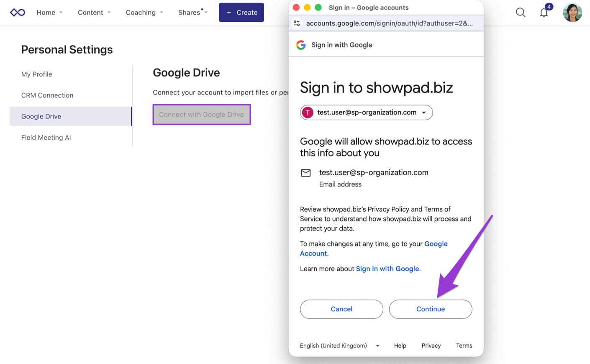
Task: Open the Sign in with Google link
Action: pyautogui.click(x=387, y=269)
